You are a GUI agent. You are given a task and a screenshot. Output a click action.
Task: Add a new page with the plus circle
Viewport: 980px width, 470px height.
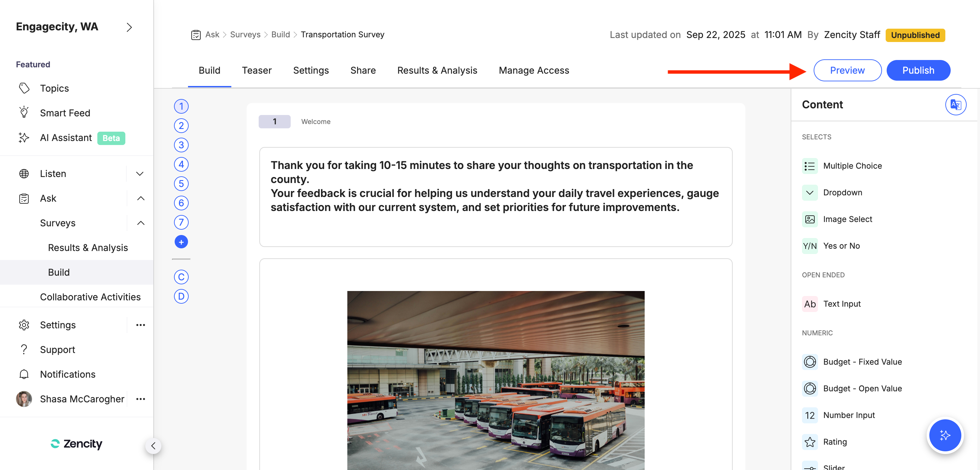tap(181, 242)
